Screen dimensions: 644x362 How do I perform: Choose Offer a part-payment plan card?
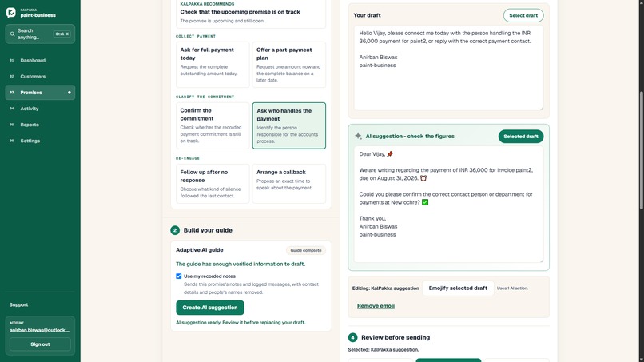pos(289,65)
